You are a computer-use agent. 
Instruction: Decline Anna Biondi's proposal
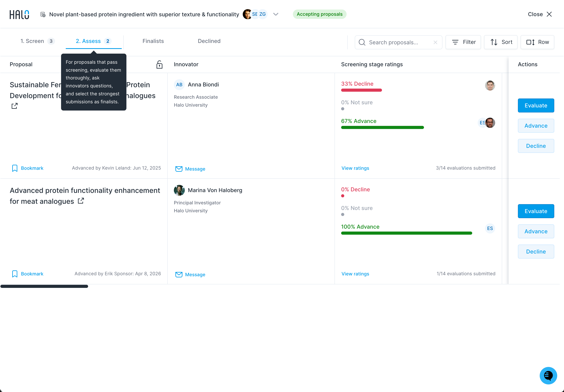[536, 146]
